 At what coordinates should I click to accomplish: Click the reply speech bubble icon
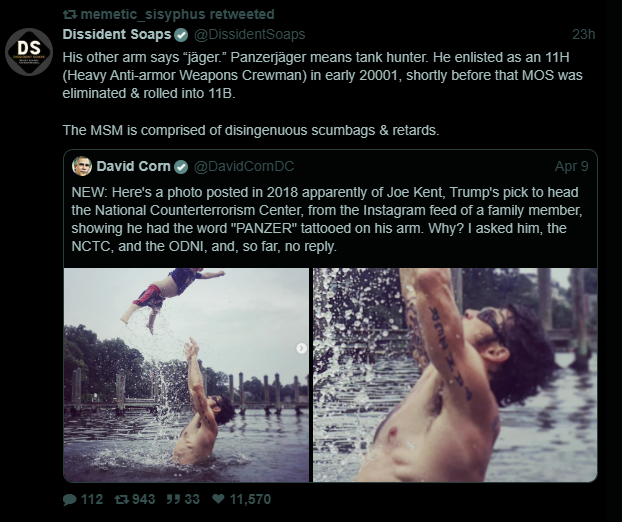coord(69,499)
